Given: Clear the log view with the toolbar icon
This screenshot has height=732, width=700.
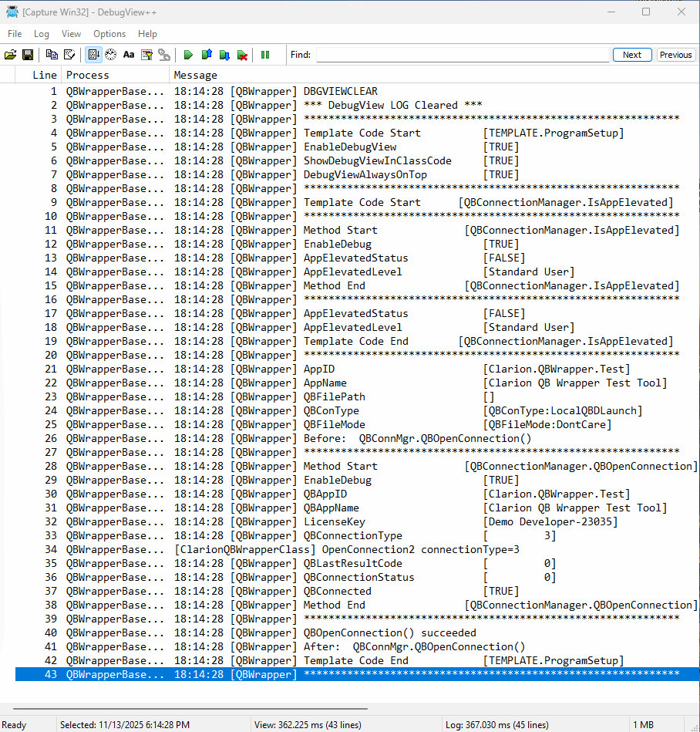Looking at the screenshot, I should [69, 55].
